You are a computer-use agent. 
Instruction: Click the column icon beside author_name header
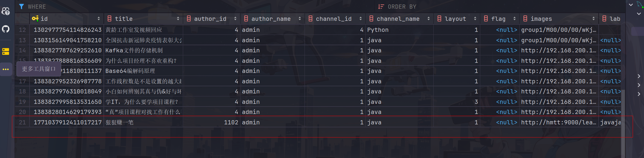(246, 18)
